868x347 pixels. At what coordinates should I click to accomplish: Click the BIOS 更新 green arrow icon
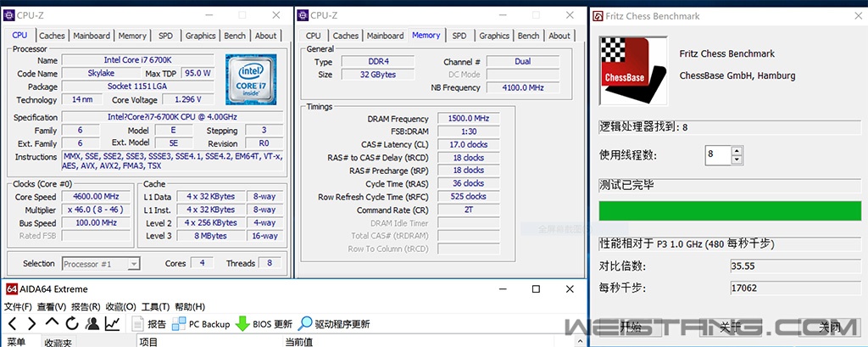pos(242,323)
